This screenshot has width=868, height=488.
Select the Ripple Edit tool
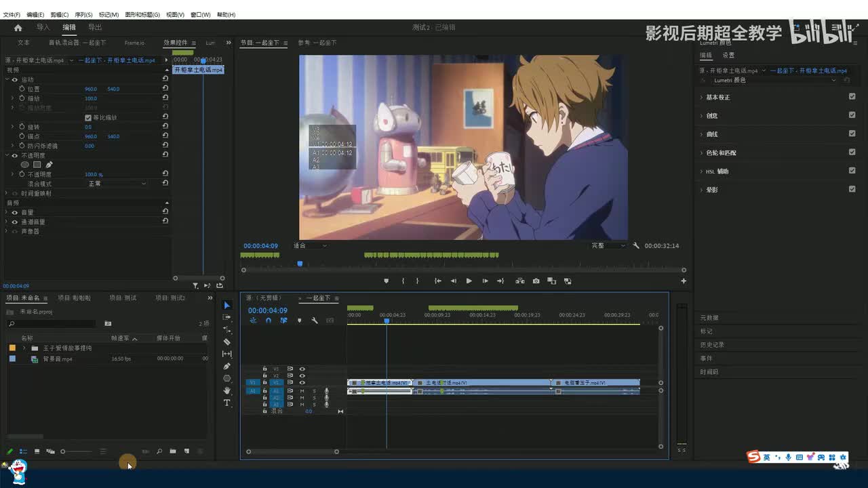click(227, 329)
